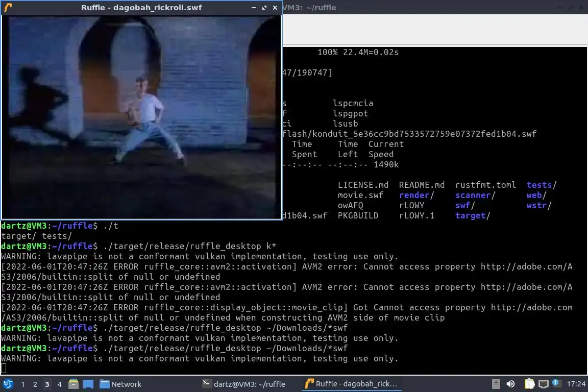Click 'movie.swf' in terminal listing
This screenshot has height=392, width=588.
click(360, 195)
